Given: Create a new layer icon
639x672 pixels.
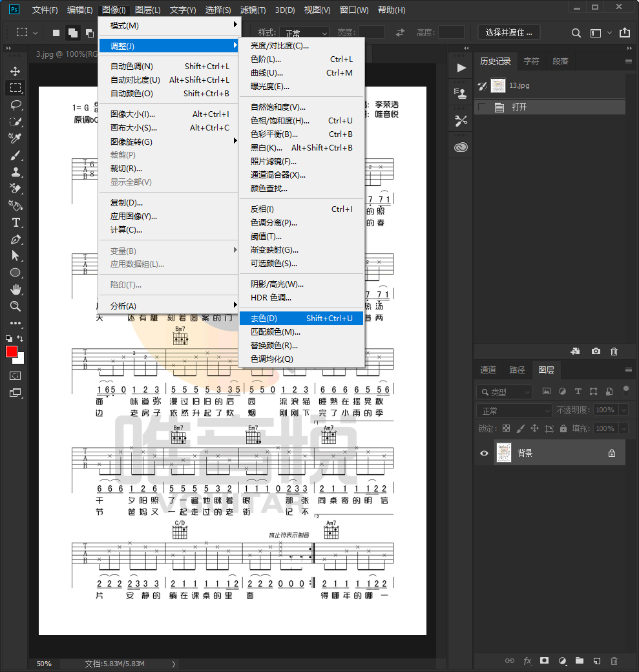Looking at the screenshot, I should [x=596, y=661].
